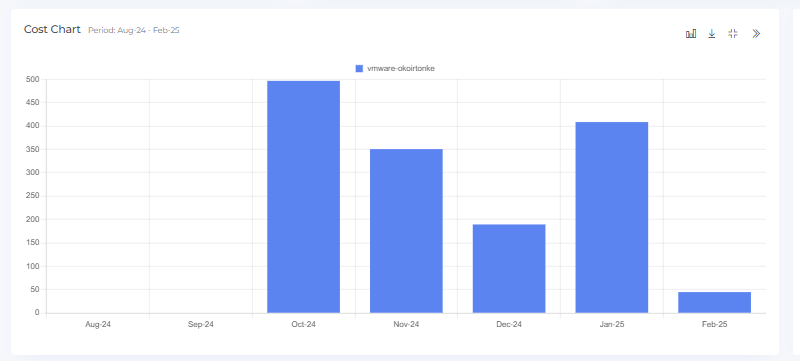Click the Period: Aug-24 - Feb-25 label
The height and width of the screenshot is (361, 800).
click(134, 30)
